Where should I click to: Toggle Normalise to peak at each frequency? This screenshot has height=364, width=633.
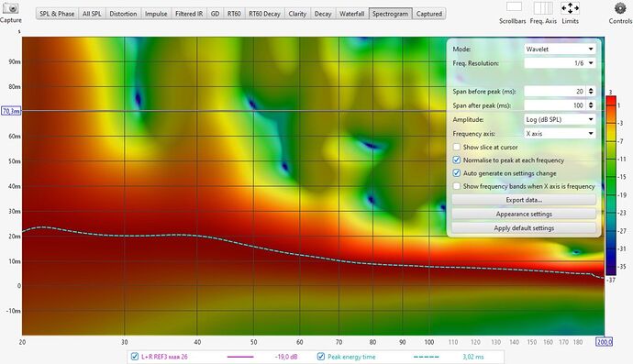457,160
